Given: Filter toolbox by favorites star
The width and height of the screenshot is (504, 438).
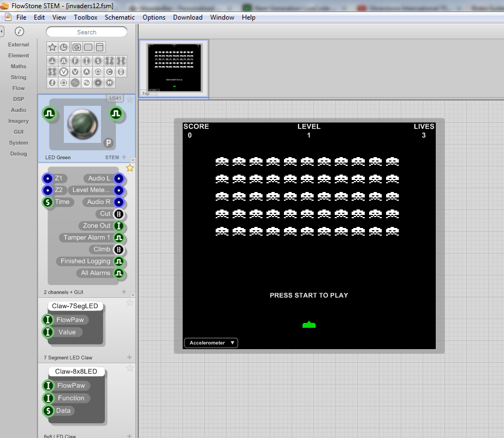Looking at the screenshot, I should coord(52,47).
